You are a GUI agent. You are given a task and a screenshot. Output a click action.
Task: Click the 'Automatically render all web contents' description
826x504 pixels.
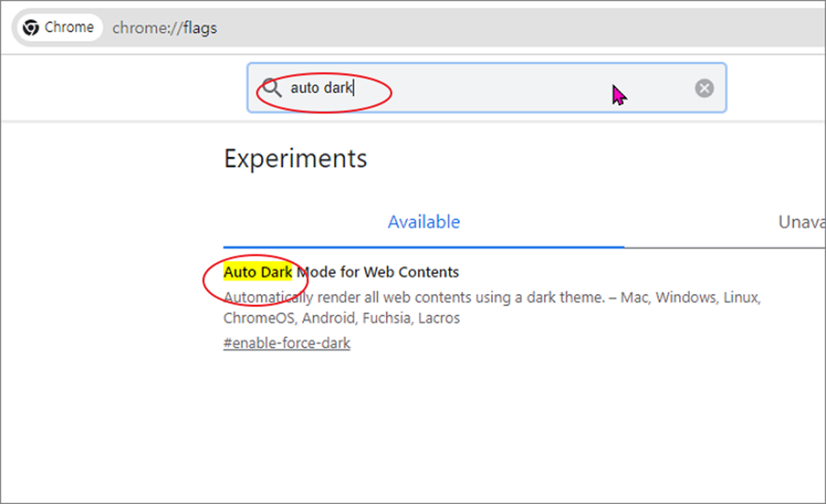(x=492, y=308)
